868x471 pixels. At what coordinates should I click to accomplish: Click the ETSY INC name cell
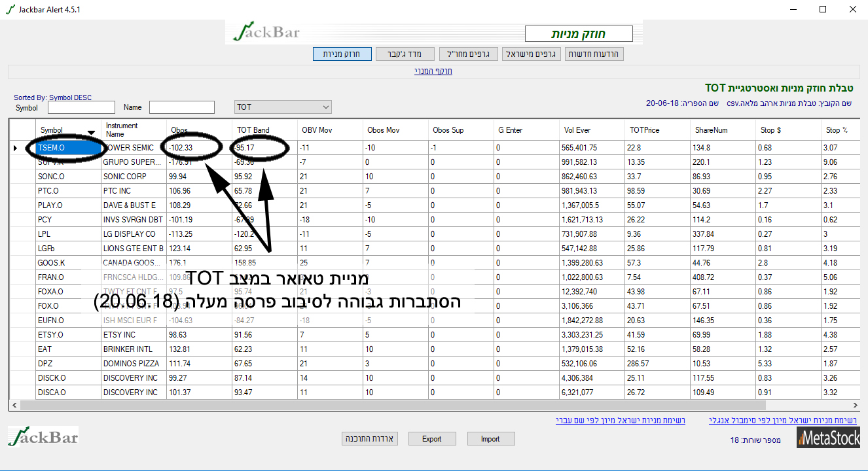point(134,335)
